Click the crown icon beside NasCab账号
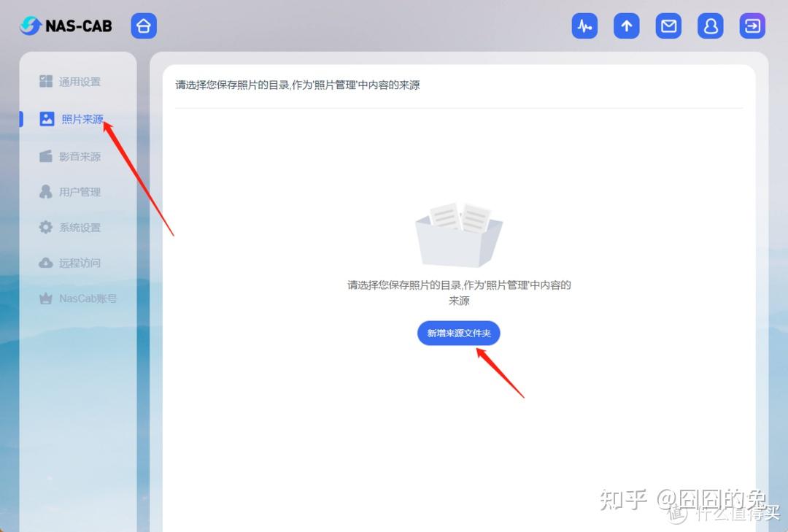 [45, 298]
